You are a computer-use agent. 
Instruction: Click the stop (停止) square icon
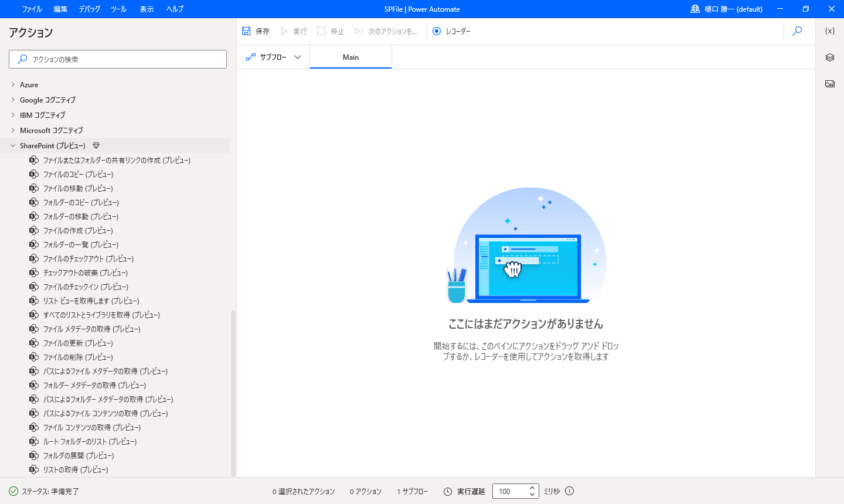pyautogui.click(x=321, y=31)
